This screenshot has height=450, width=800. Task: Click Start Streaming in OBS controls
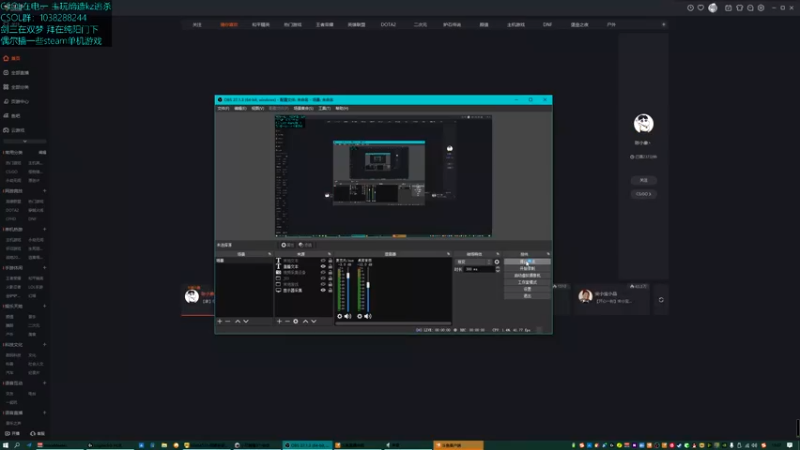[527, 262]
